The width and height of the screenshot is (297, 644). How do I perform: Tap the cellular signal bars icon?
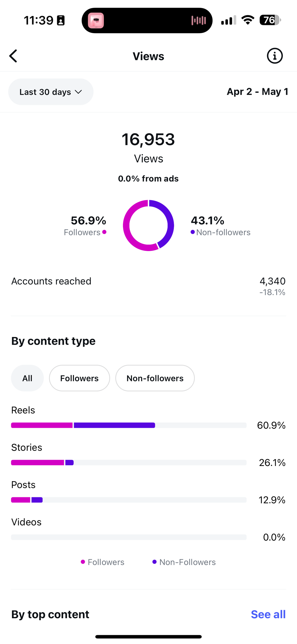pyautogui.click(x=228, y=20)
